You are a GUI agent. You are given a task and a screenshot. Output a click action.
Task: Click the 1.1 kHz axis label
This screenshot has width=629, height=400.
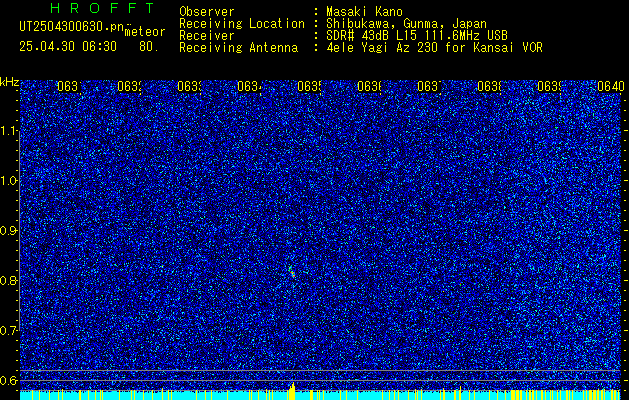(x=9, y=130)
